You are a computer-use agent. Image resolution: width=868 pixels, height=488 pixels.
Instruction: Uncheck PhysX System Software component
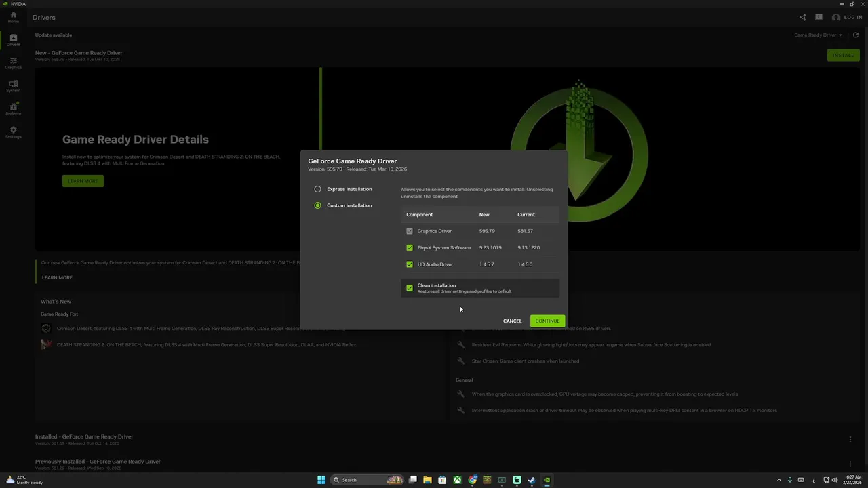[x=410, y=247]
